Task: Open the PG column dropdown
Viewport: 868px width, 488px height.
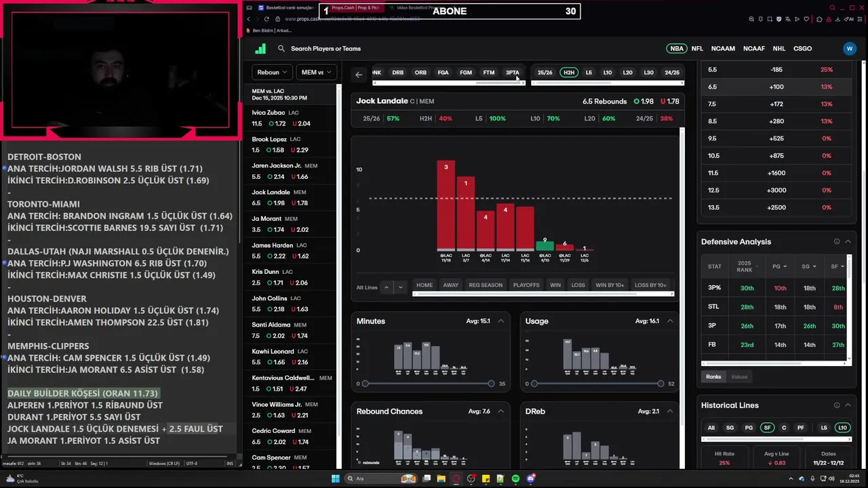Action: tap(780, 266)
